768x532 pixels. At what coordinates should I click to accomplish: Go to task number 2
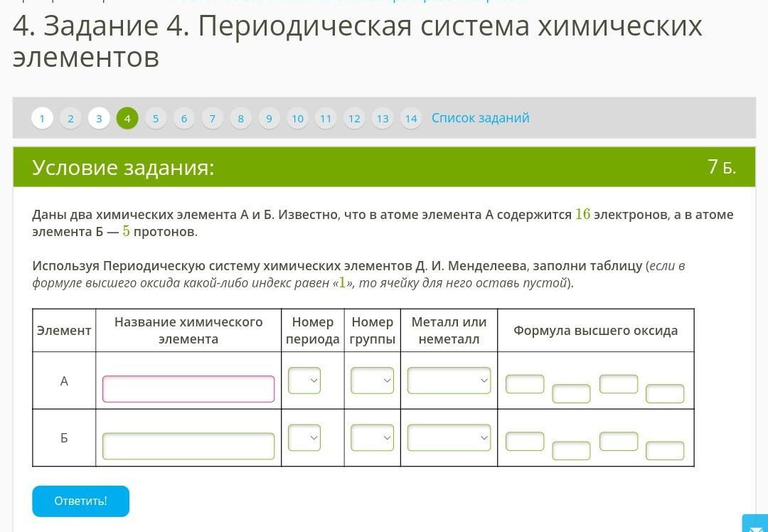[70, 119]
